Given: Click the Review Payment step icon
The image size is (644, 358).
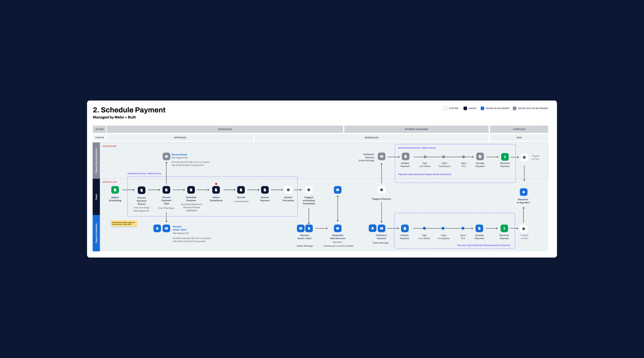Looking at the screenshot, I should pyautogui.click(x=265, y=190).
